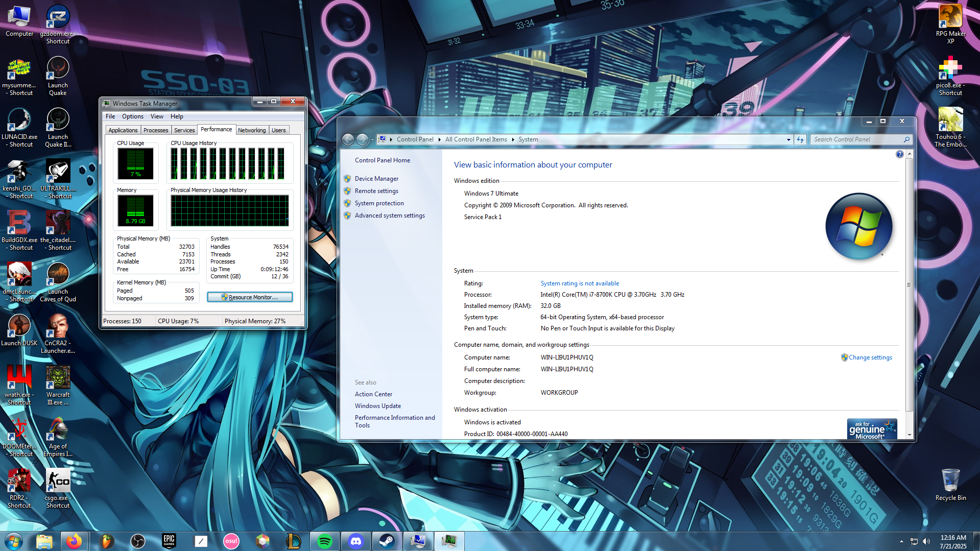Open Control Panel Home link
This screenshot has width=980, height=551.
click(x=383, y=160)
